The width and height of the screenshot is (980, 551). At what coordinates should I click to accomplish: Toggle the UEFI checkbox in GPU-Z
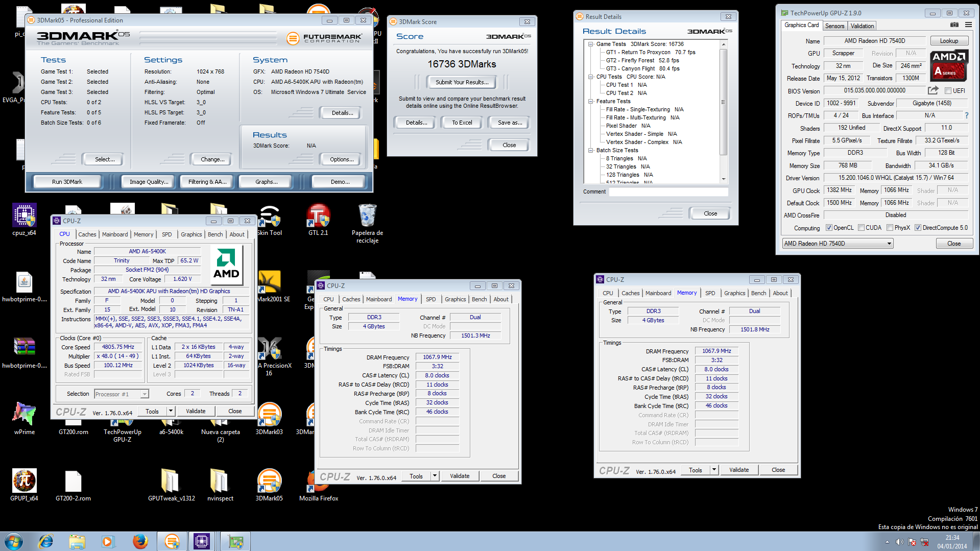(948, 91)
